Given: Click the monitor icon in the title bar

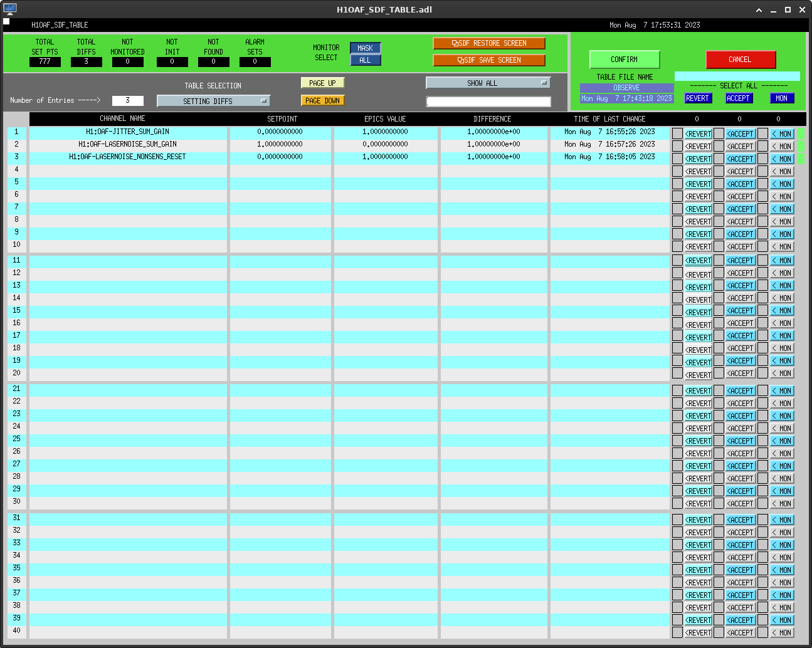Looking at the screenshot, I should click(x=10, y=9).
